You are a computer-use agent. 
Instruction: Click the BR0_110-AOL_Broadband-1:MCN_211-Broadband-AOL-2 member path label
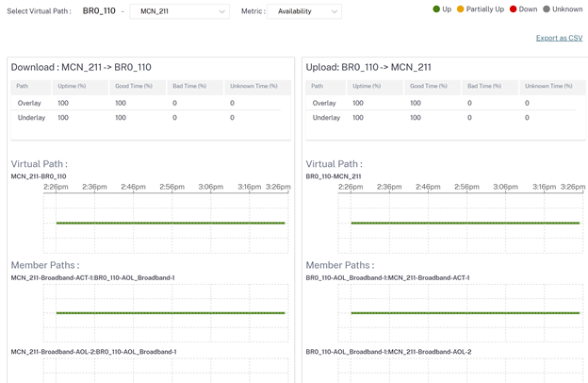[x=388, y=352]
